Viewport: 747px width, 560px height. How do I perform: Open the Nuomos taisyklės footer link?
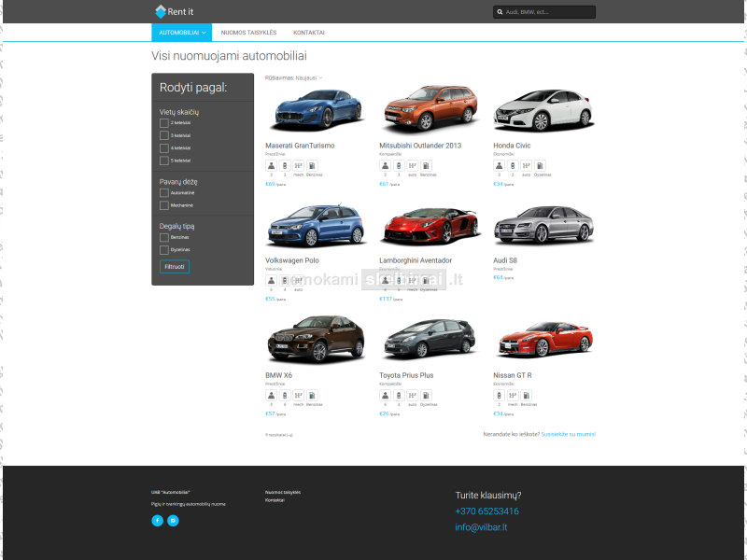[283, 493]
